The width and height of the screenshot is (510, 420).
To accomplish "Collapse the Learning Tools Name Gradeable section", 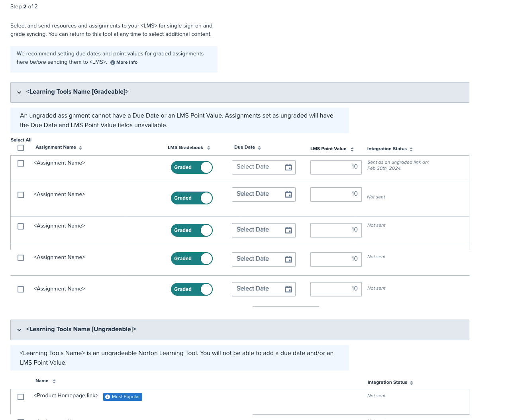I will (19, 92).
